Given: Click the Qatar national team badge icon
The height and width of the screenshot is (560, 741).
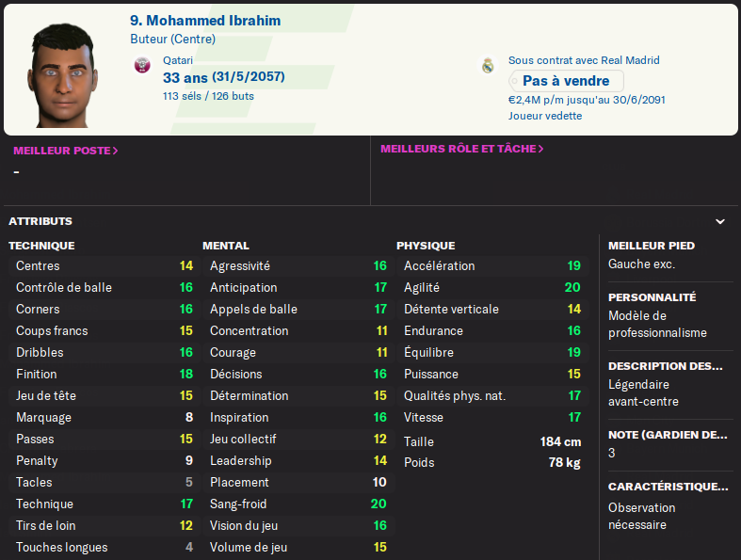Looking at the screenshot, I should click(142, 66).
